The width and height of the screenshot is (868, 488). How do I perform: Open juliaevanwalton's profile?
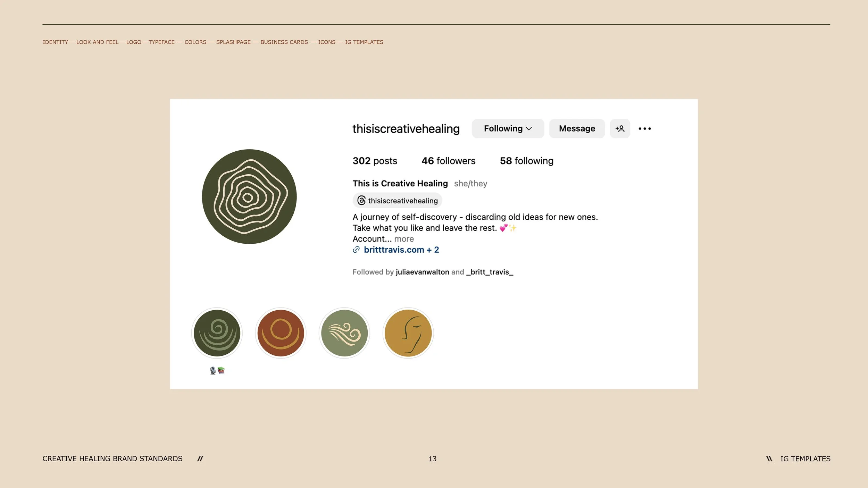point(422,272)
